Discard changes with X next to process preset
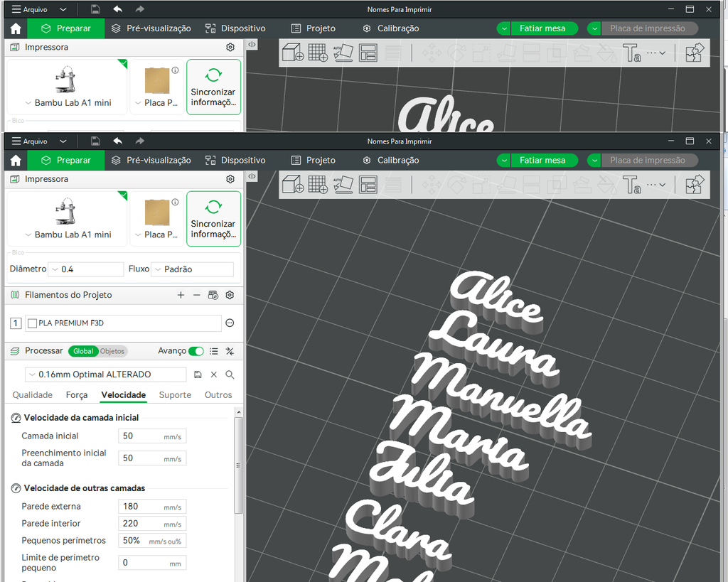Viewport: 728px width, 582px height. [214, 374]
